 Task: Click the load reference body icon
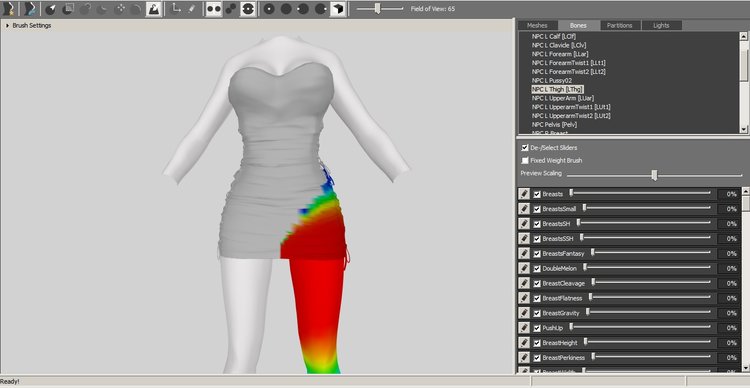8,9
